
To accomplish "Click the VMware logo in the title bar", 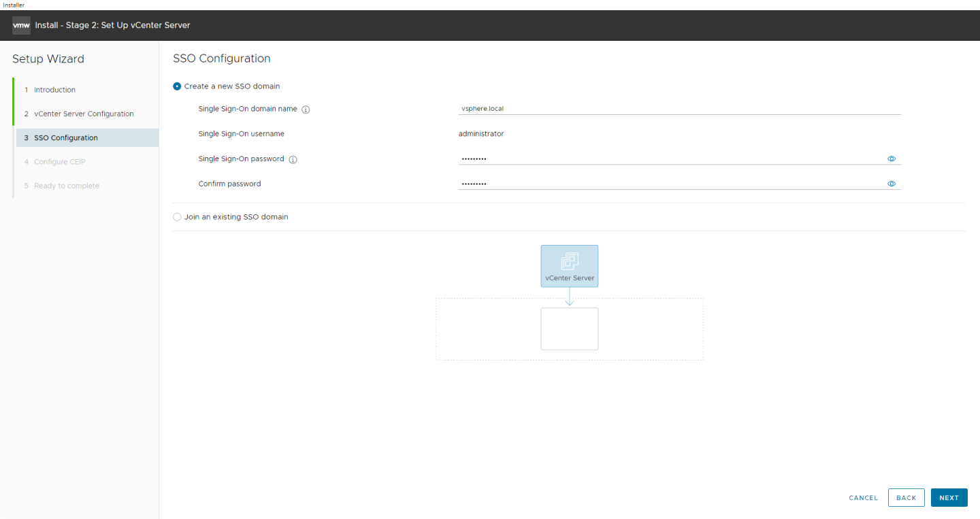I will click(x=20, y=25).
